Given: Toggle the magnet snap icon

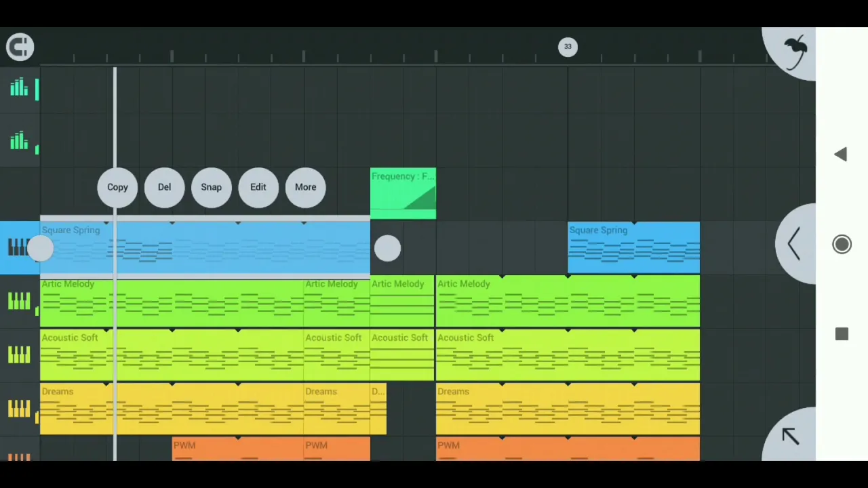Looking at the screenshot, I should [20, 47].
